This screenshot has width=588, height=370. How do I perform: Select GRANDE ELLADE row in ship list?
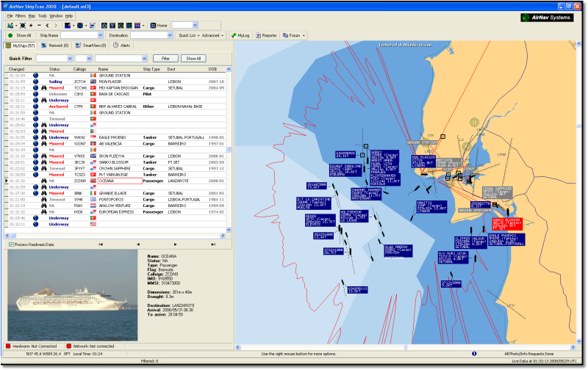click(116, 193)
